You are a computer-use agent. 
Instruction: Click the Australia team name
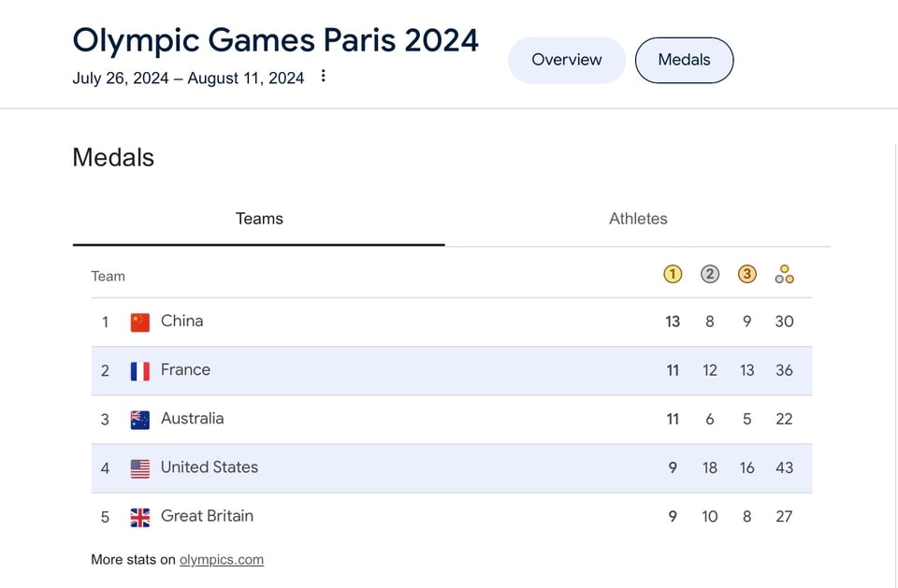point(192,419)
